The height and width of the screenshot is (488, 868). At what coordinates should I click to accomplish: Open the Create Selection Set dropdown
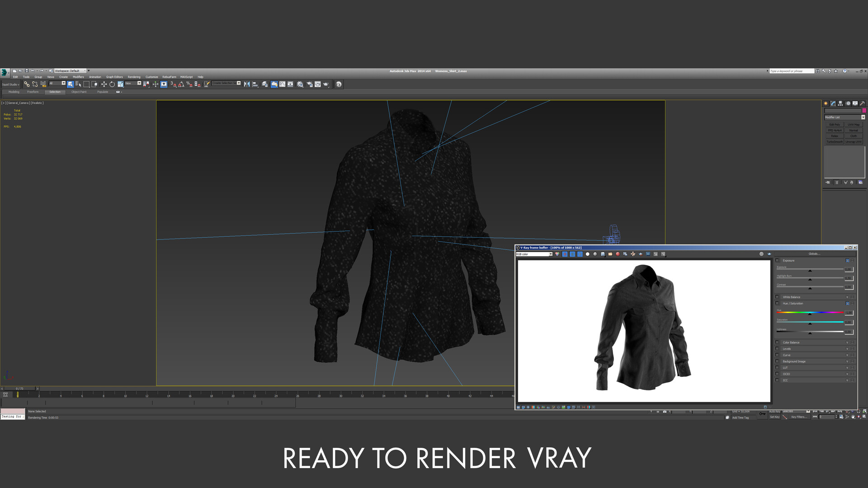click(x=226, y=83)
